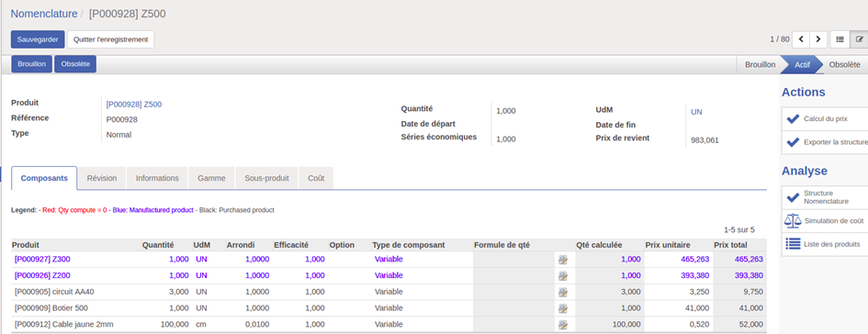Save the record with Sauvegarder

point(38,39)
